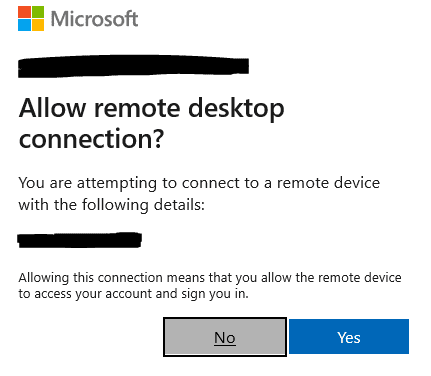Click the redacted account name bar
This screenshot has width=431, height=376.
133,67
